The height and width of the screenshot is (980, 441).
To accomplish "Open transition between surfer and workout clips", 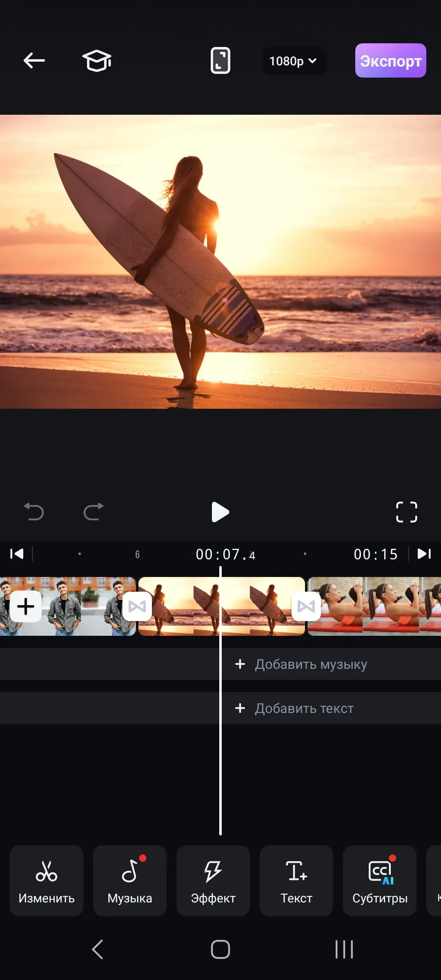I will (x=306, y=606).
